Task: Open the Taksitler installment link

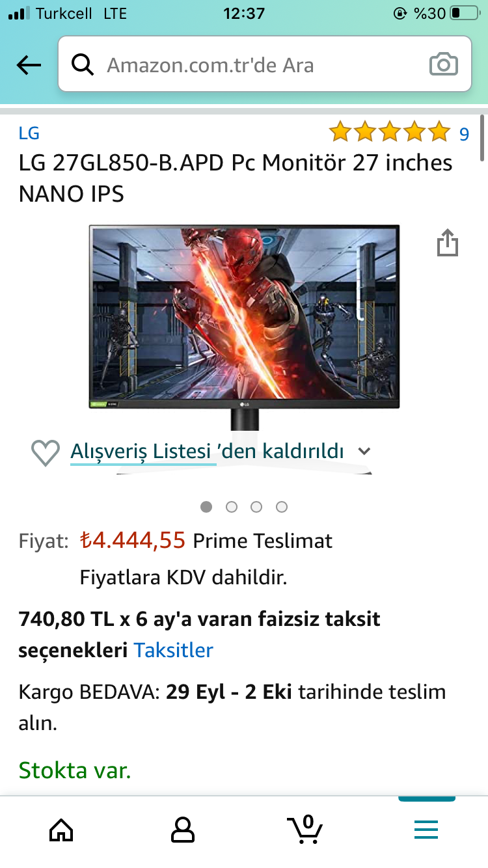Action: [x=174, y=650]
